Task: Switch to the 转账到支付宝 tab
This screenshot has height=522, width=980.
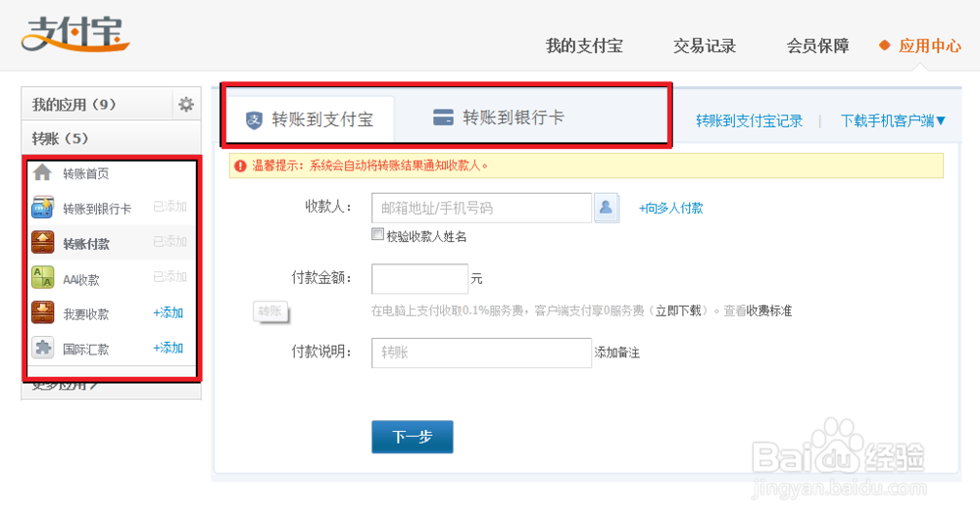Action: [310, 119]
